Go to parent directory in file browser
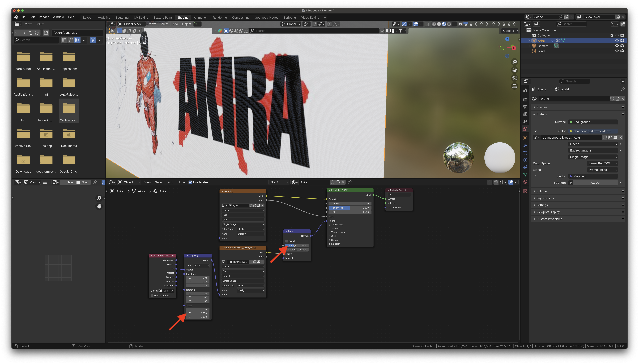639x364 pixels. pos(30,33)
